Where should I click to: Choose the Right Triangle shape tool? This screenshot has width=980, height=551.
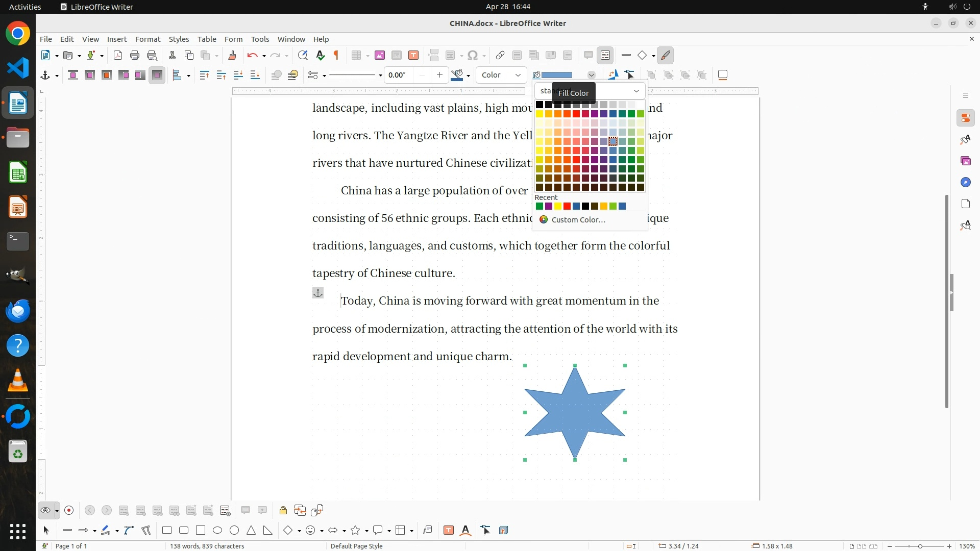268,530
